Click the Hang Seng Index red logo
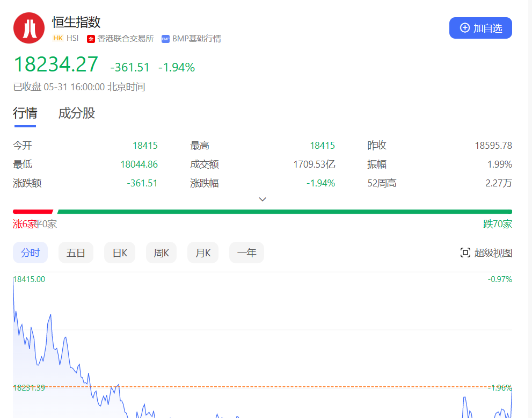This screenshot has height=418, width=532. click(x=29, y=28)
